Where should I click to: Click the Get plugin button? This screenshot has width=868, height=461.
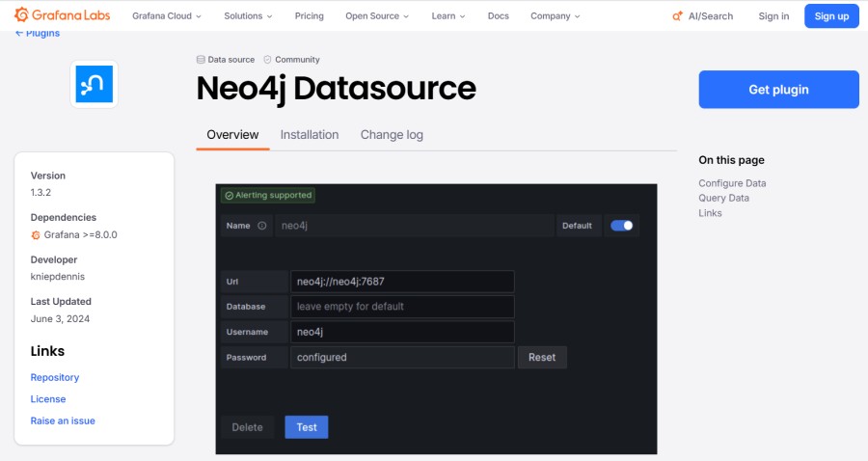[779, 89]
